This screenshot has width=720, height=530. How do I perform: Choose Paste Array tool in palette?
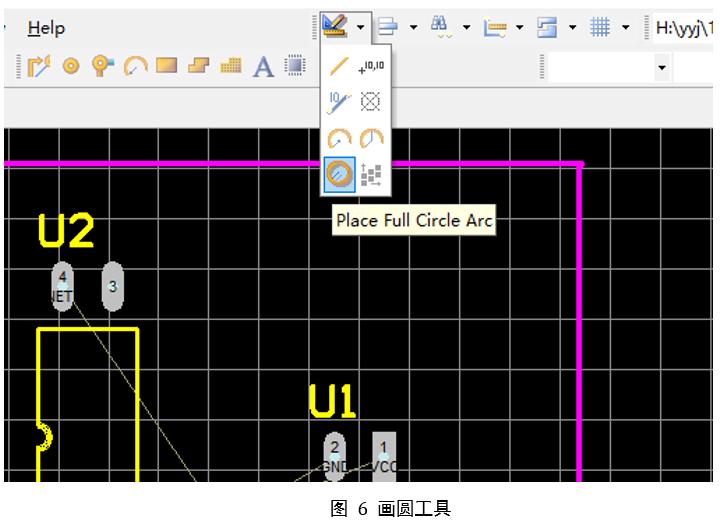[x=371, y=175]
